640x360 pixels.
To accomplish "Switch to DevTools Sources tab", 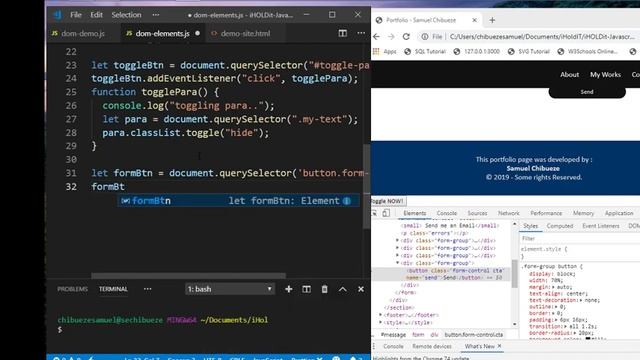I will (477, 213).
